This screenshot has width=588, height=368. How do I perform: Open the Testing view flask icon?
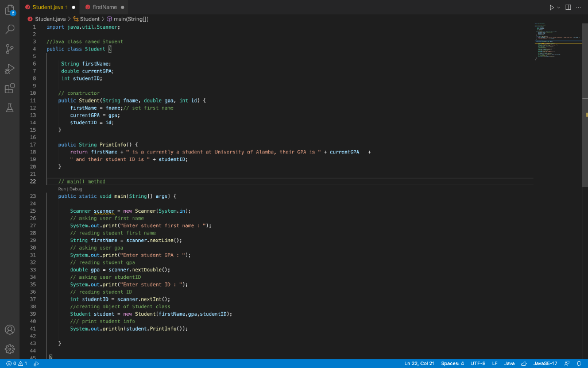[x=9, y=108]
